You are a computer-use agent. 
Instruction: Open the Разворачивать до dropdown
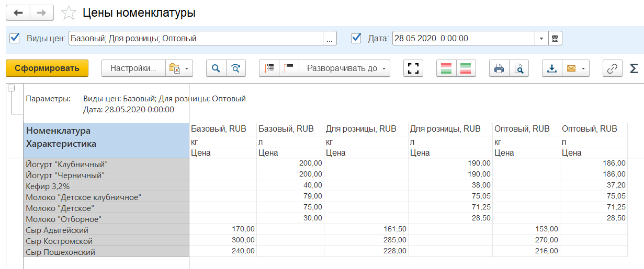(x=384, y=68)
